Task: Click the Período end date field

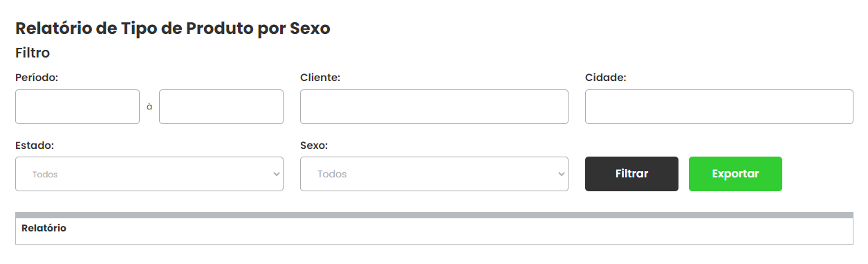Action: 221,107
